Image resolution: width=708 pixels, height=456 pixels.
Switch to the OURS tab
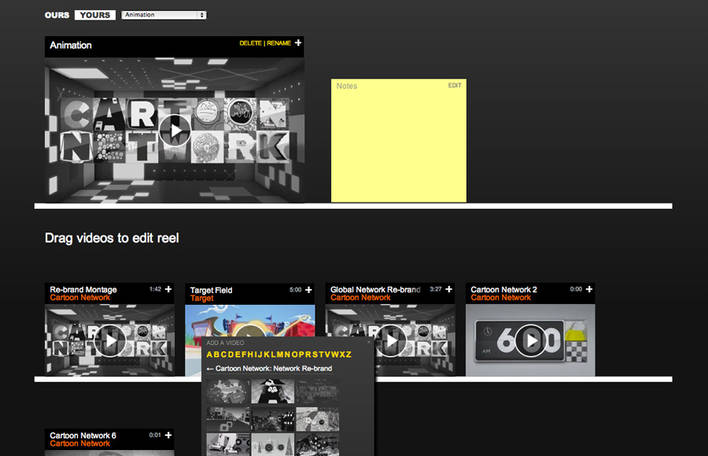[57, 15]
